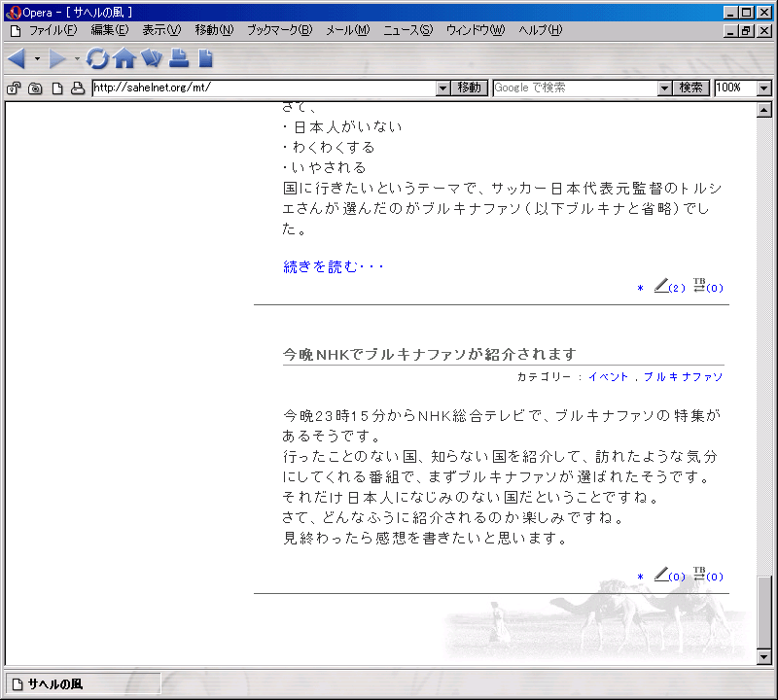Open the ウィンドウ(W) menu

click(476, 31)
